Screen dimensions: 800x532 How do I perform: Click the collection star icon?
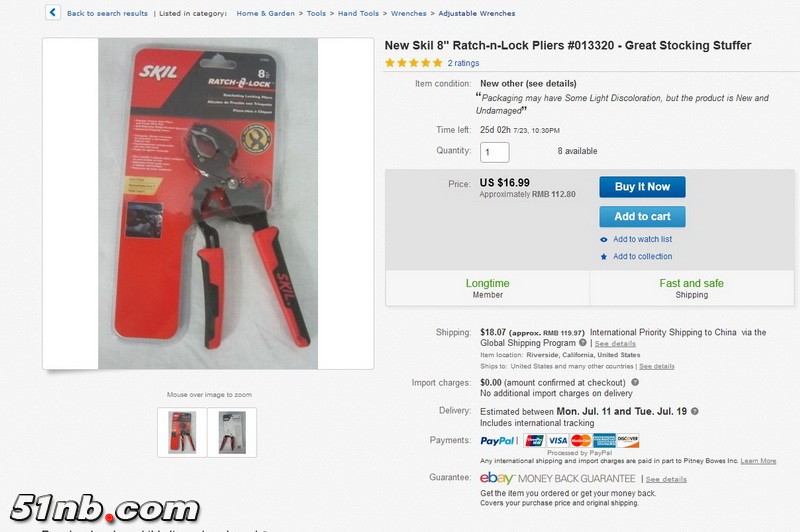coord(604,257)
